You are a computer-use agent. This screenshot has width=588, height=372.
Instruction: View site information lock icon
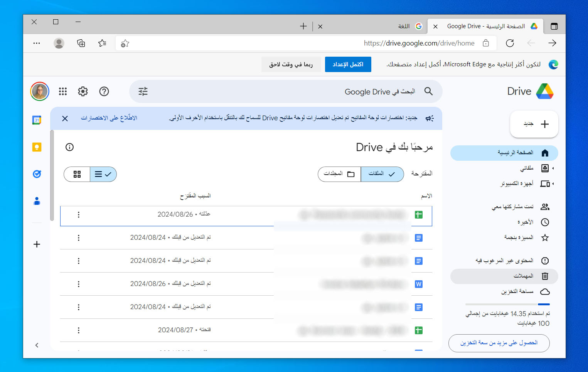tap(486, 43)
